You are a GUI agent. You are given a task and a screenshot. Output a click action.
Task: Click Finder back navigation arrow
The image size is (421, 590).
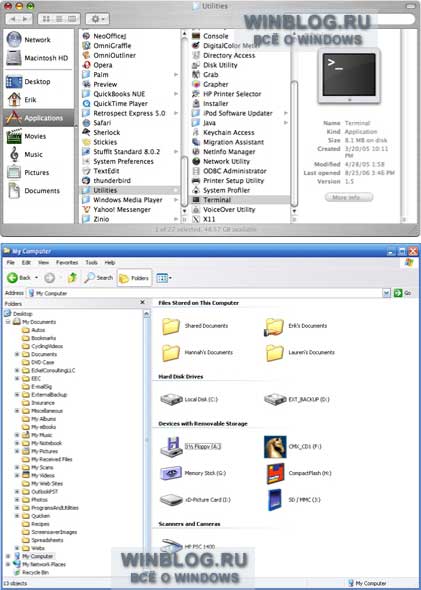(x=13, y=19)
